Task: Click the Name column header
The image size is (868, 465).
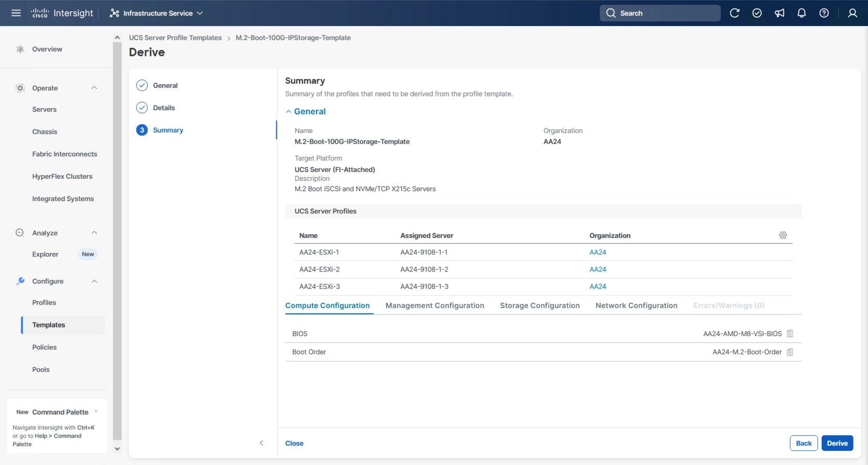Action: pyautogui.click(x=308, y=236)
